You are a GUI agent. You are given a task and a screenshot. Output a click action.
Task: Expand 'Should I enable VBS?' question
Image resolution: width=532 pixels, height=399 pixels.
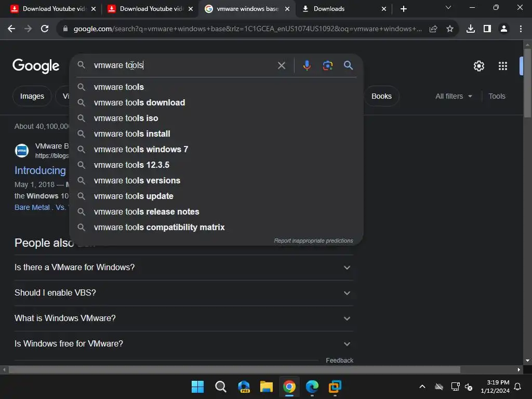pyautogui.click(x=183, y=293)
